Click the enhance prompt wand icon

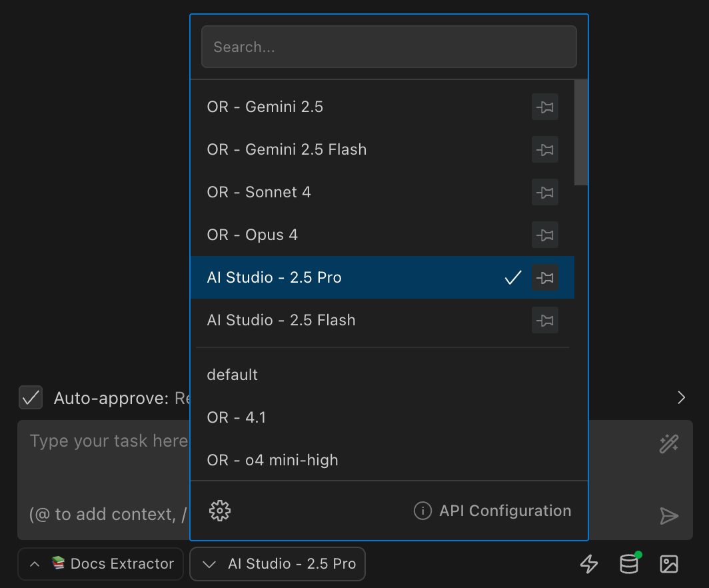[x=668, y=443]
